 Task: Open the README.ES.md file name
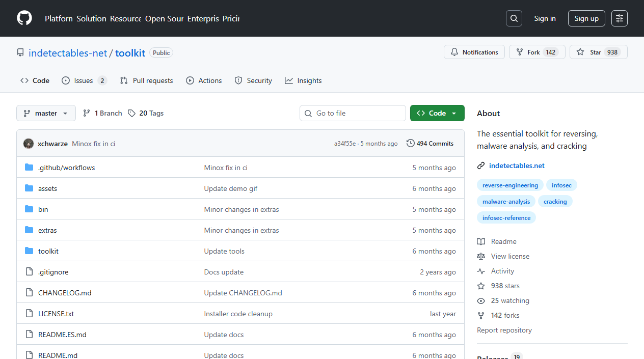point(62,335)
